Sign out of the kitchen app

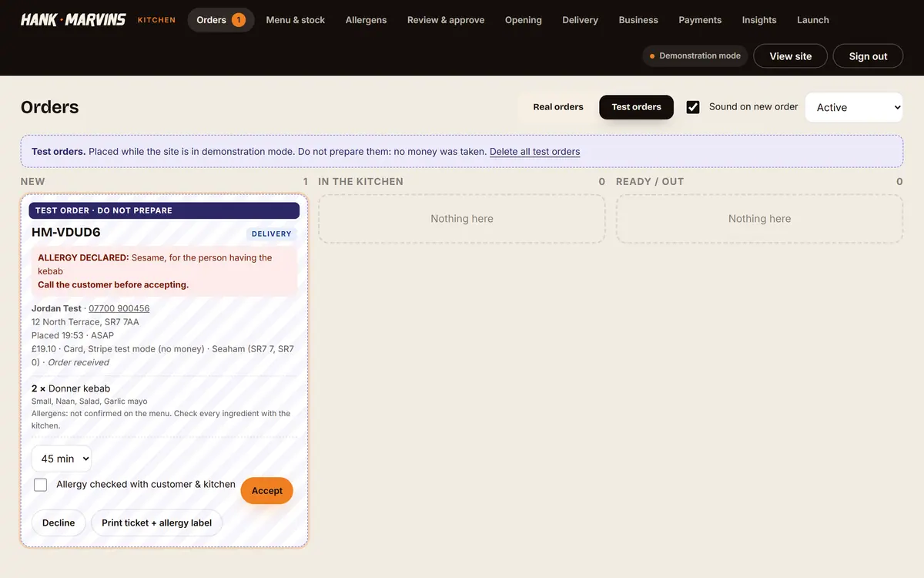click(x=868, y=56)
